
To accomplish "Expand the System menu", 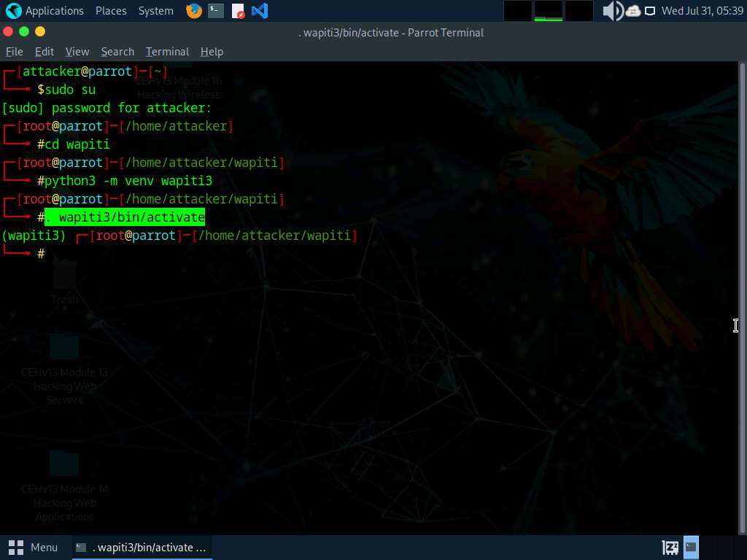I will point(156,11).
